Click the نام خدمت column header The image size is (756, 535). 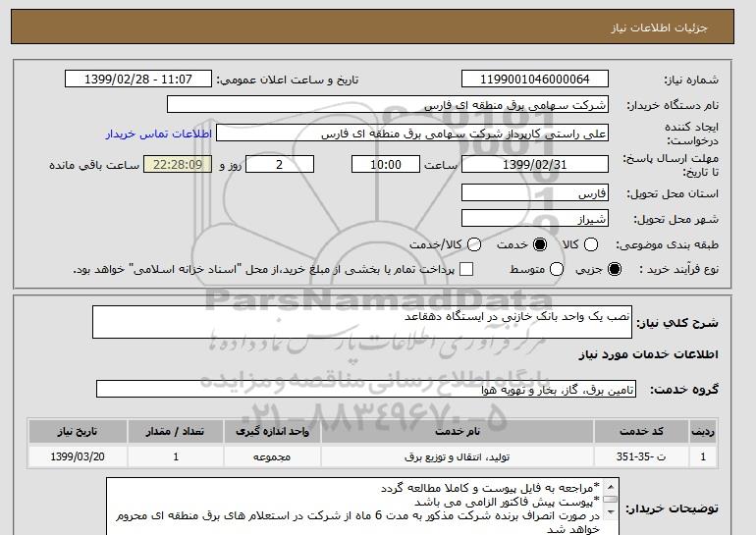pyautogui.click(x=458, y=431)
